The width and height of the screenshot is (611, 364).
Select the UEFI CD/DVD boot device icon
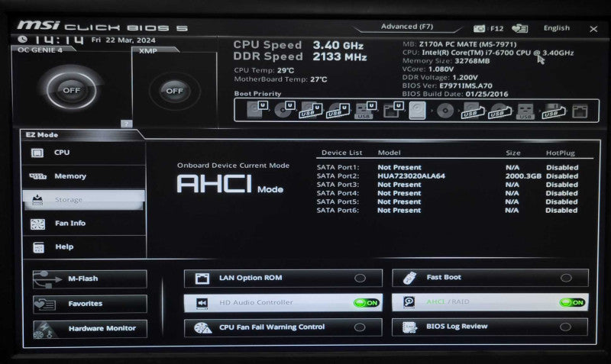pos(284,110)
